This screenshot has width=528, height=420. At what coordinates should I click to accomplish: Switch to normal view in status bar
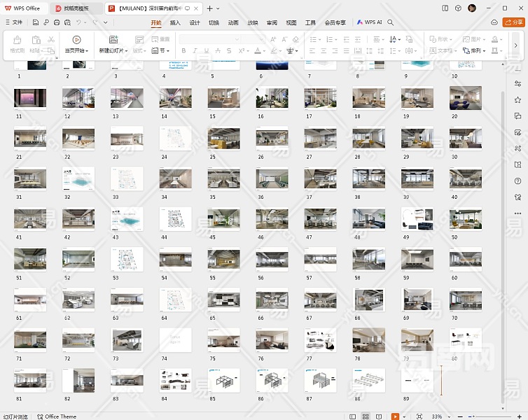pyautogui.click(x=353, y=416)
